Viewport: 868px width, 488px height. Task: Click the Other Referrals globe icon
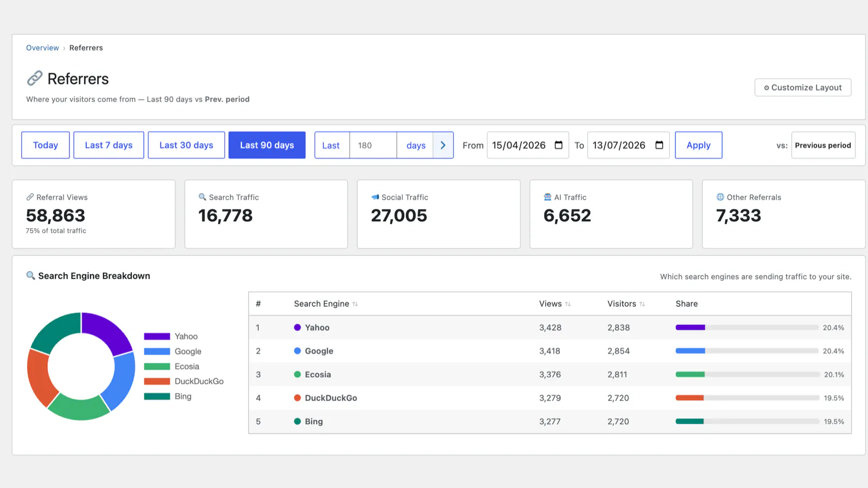click(x=720, y=197)
